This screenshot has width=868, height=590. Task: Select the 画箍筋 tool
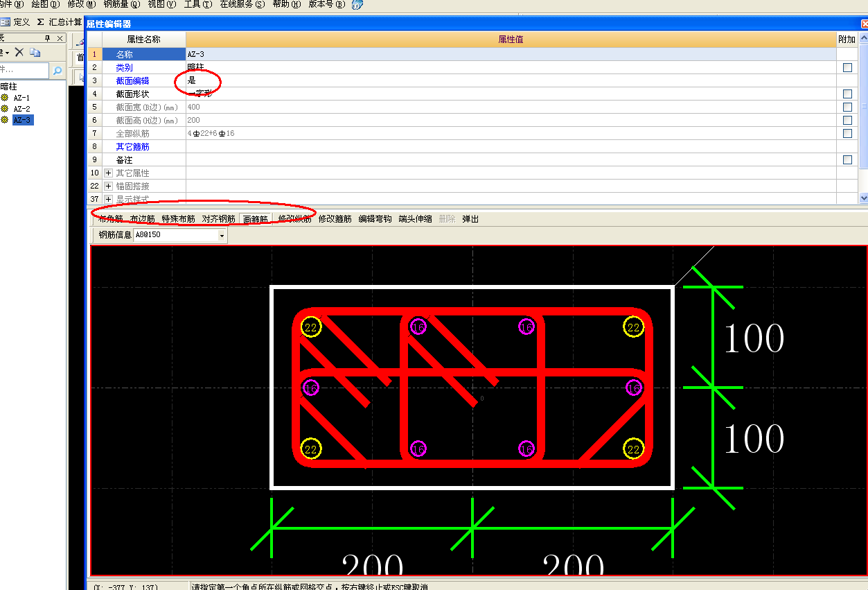coord(256,219)
